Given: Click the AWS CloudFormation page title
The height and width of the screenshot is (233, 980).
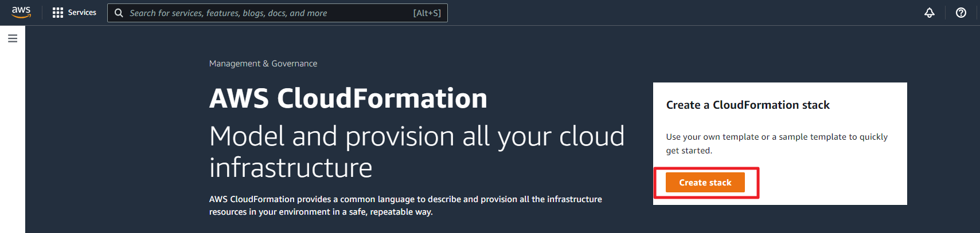Looking at the screenshot, I should (x=348, y=98).
